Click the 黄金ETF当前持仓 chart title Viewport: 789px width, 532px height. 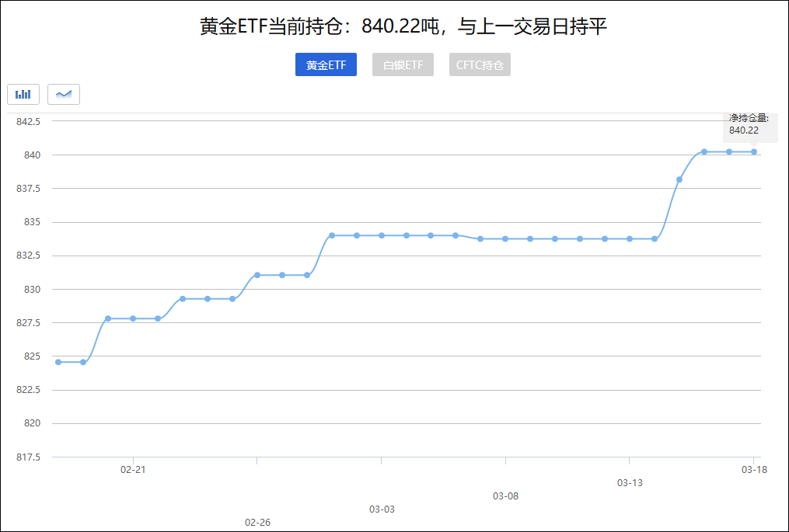(x=403, y=27)
